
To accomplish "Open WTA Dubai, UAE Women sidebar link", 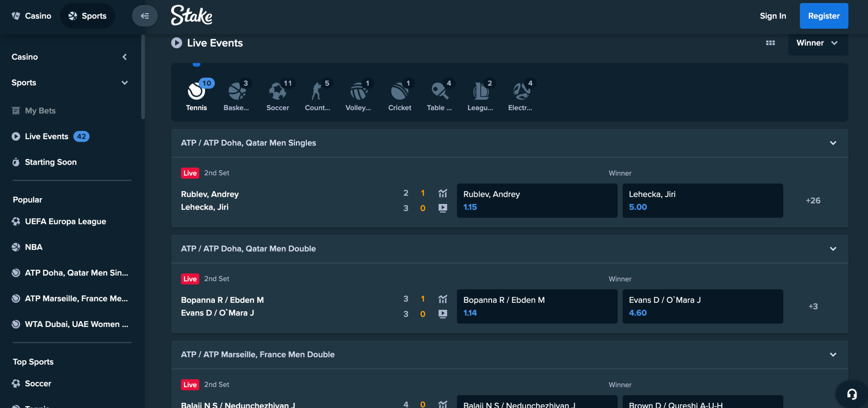I will tap(70, 324).
